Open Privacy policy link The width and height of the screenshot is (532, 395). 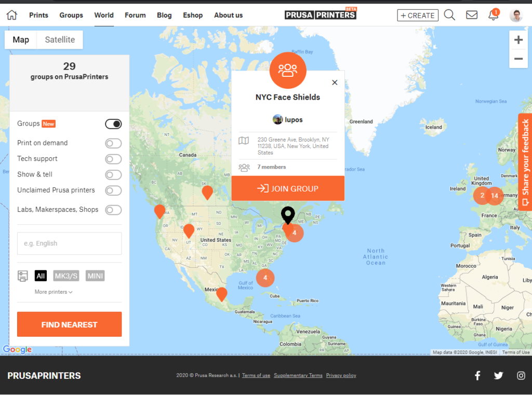coord(341,375)
